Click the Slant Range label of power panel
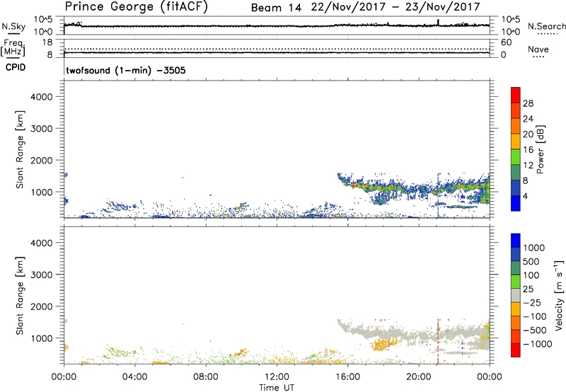The height and width of the screenshot is (392, 566). pos(20,149)
